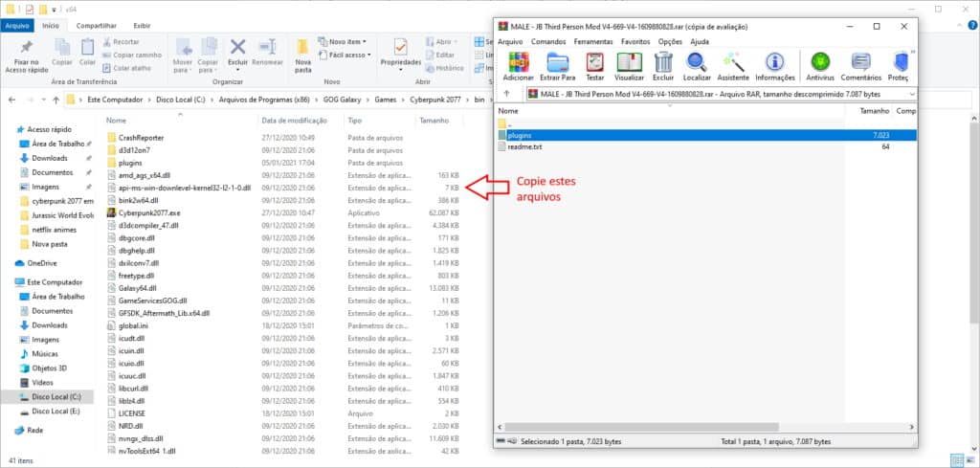Open Informações icon in WinRAR toolbar
Viewport: 980px width, 468px height.
775,62
